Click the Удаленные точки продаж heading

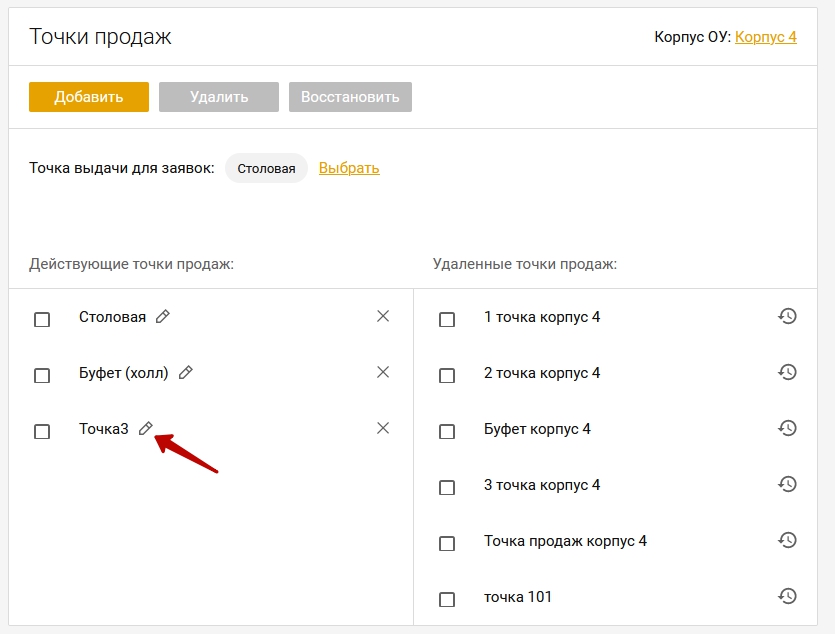(525, 264)
